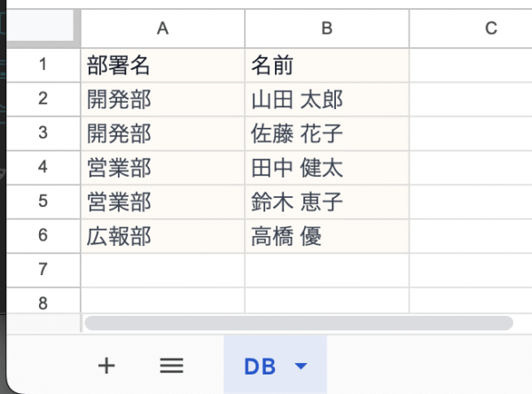This screenshot has height=394, width=532.
Task: Click the 名前 header cell
Action: pos(326,65)
